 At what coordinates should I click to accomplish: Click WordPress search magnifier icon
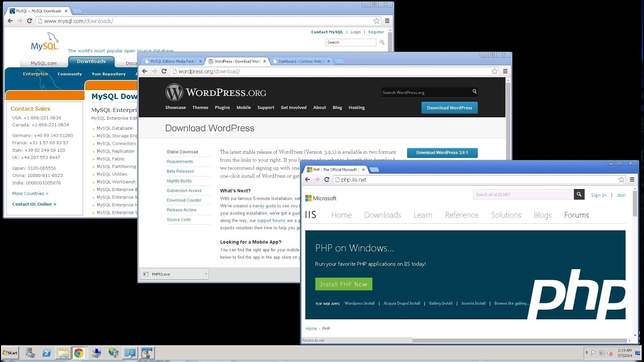coord(474,92)
